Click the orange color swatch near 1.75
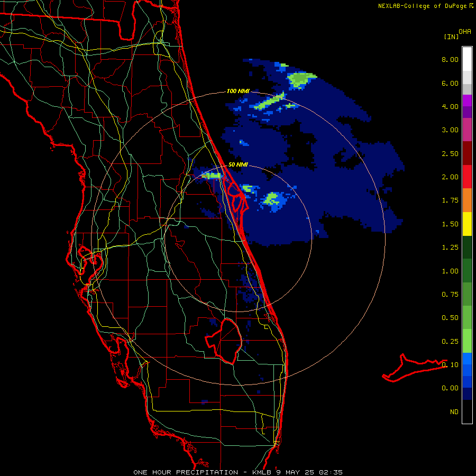This screenshot has width=476, height=476. (x=467, y=200)
